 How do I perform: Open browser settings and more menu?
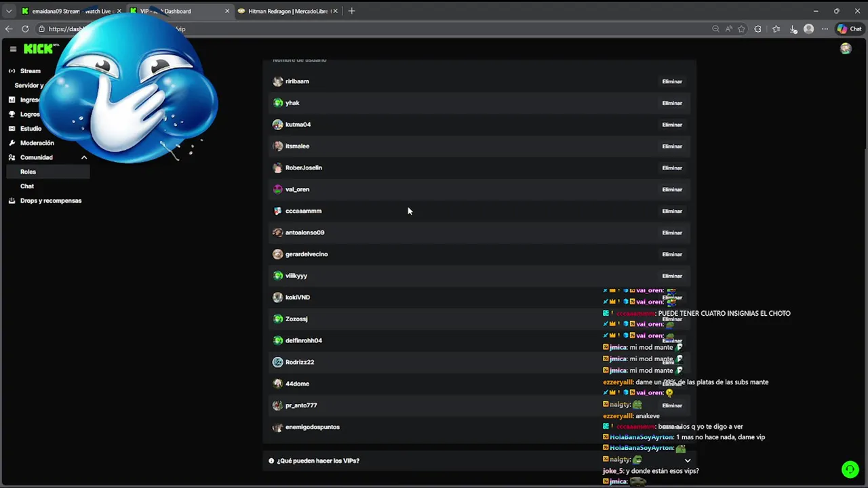tap(825, 29)
